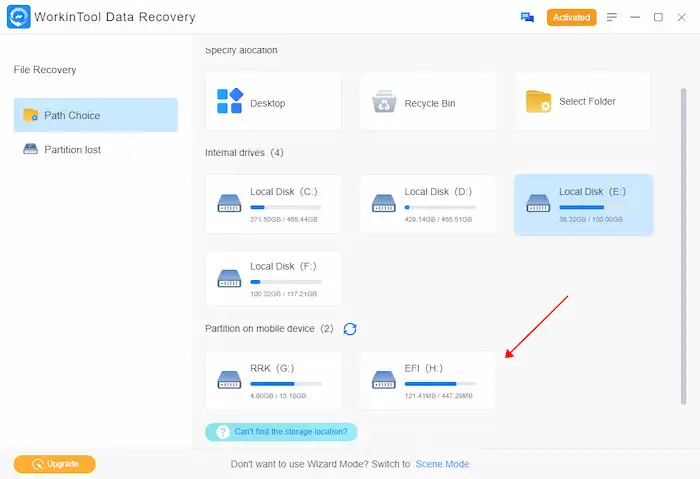Select Local Disk (C:) drive
This screenshot has width=700, height=479.
pyautogui.click(x=273, y=204)
